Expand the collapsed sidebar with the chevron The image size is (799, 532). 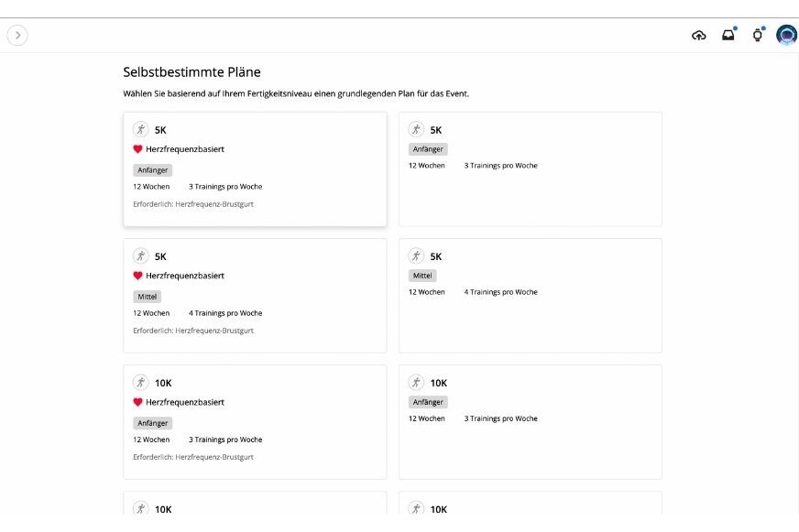(17, 35)
